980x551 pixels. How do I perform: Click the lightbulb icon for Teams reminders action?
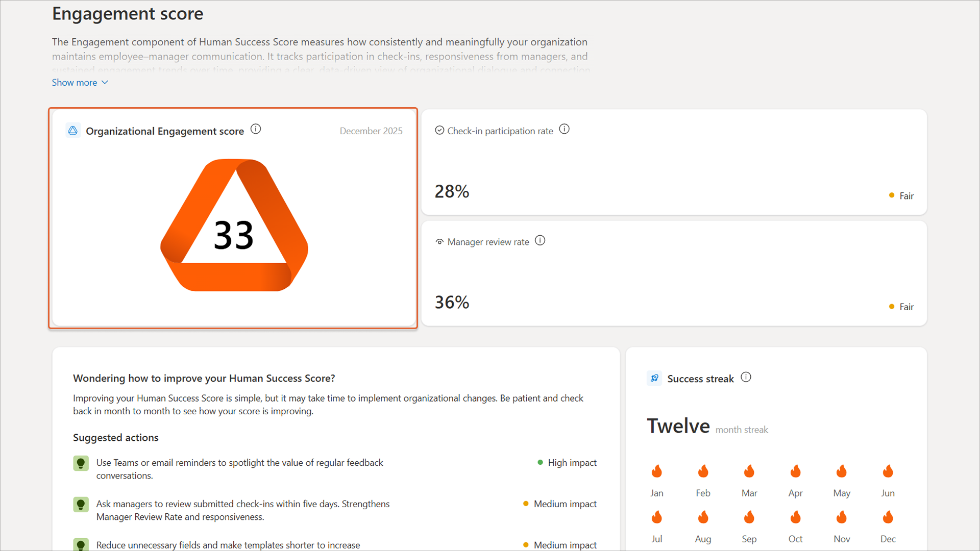pyautogui.click(x=81, y=463)
